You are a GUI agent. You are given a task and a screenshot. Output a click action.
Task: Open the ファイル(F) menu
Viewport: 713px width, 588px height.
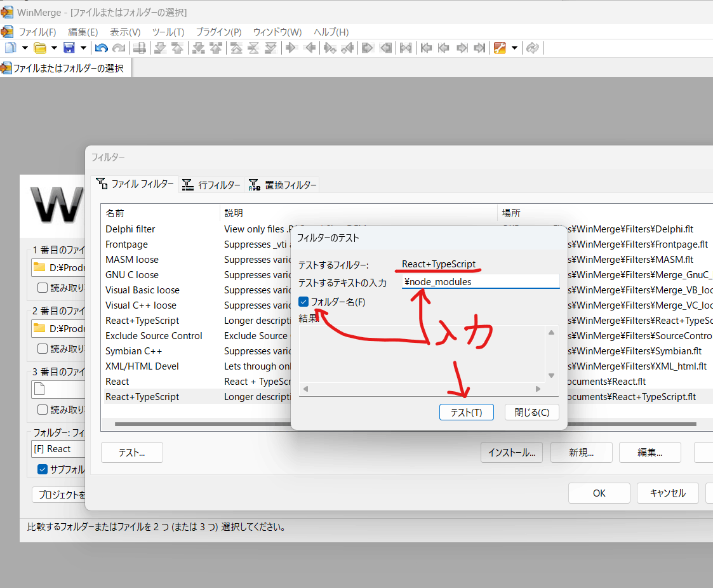(37, 32)
